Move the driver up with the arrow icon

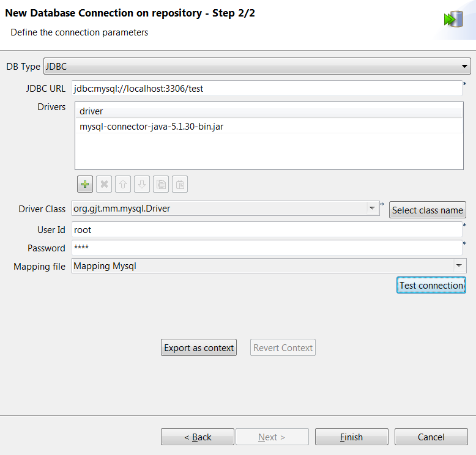[x=123, y=184]
